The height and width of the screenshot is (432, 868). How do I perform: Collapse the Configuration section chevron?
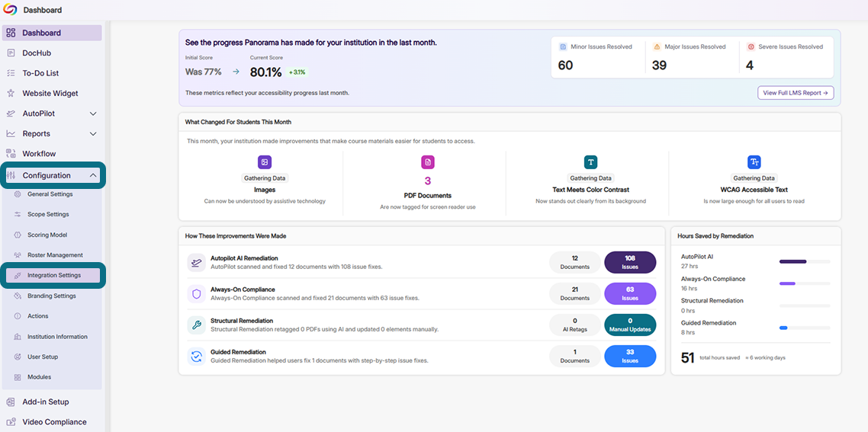pos(93,175)
